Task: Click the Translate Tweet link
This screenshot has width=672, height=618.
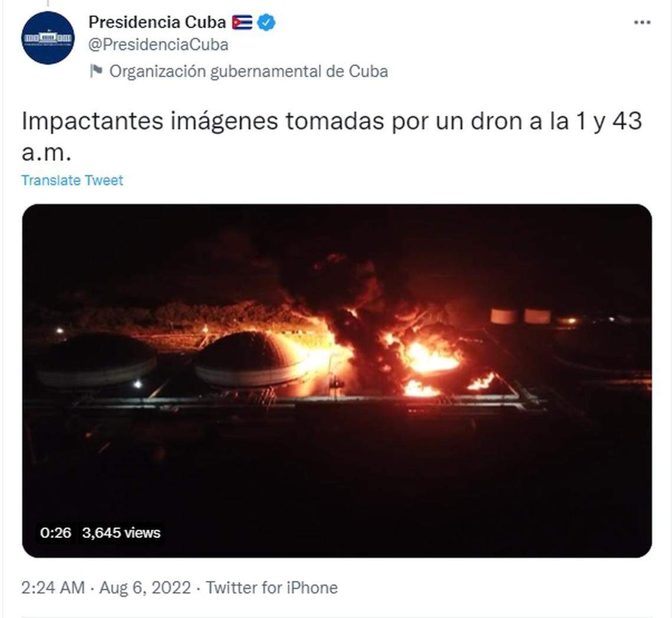Action: (72, 180)
